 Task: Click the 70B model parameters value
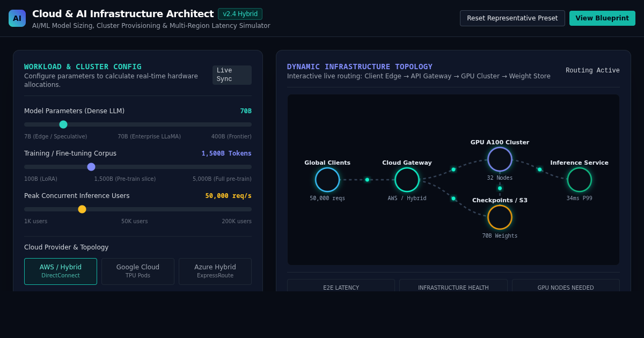coord(246,111)
